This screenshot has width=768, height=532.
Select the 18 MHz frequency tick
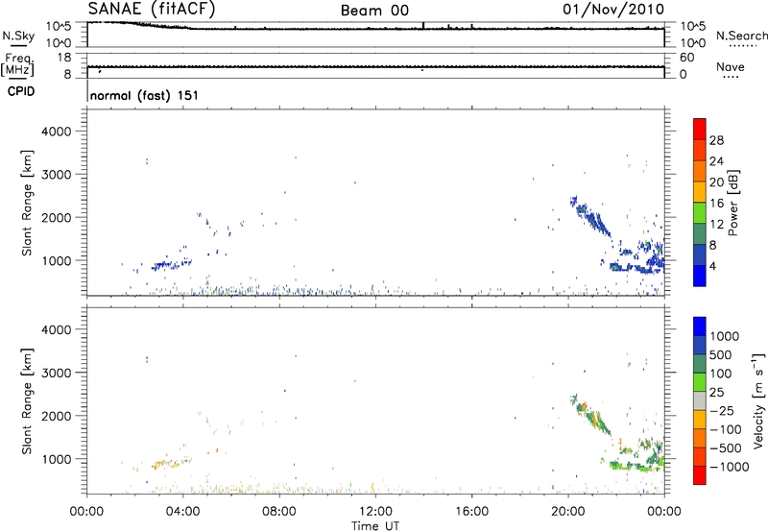64,58
